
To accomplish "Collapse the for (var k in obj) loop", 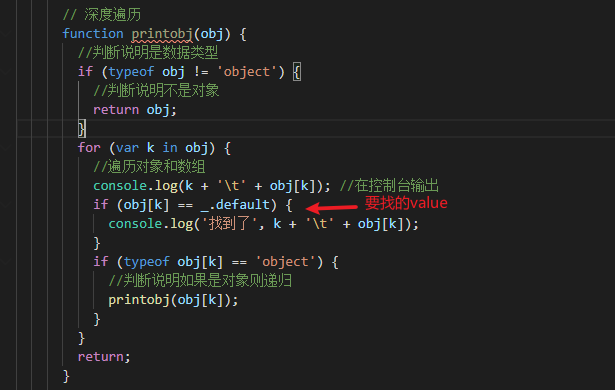I will 5,148.
